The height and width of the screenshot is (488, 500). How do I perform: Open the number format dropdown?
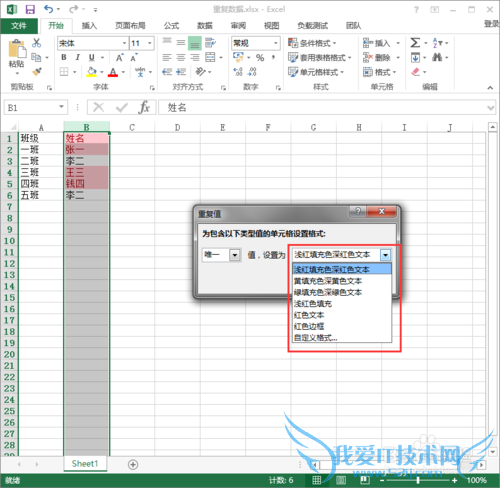click(276, 43)
